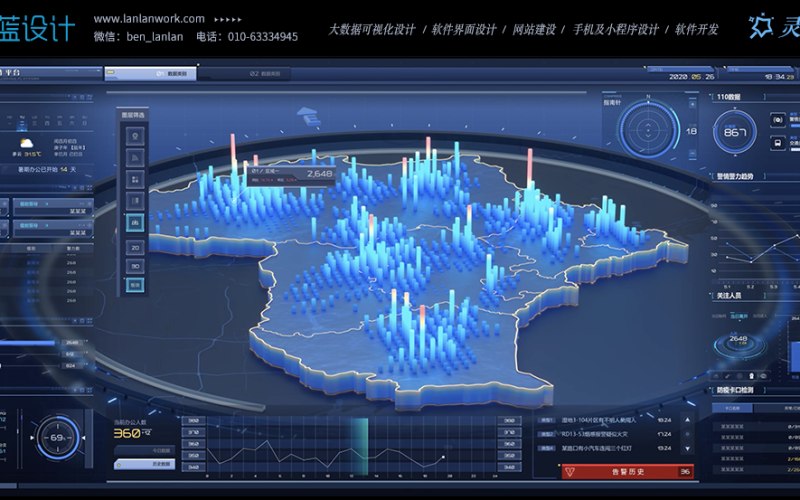
Task: Select the location pin layer filter icon
Action: tap(135, 136)
